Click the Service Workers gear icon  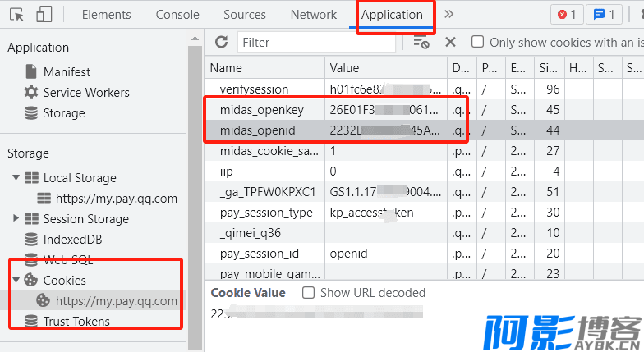(31, 92)
